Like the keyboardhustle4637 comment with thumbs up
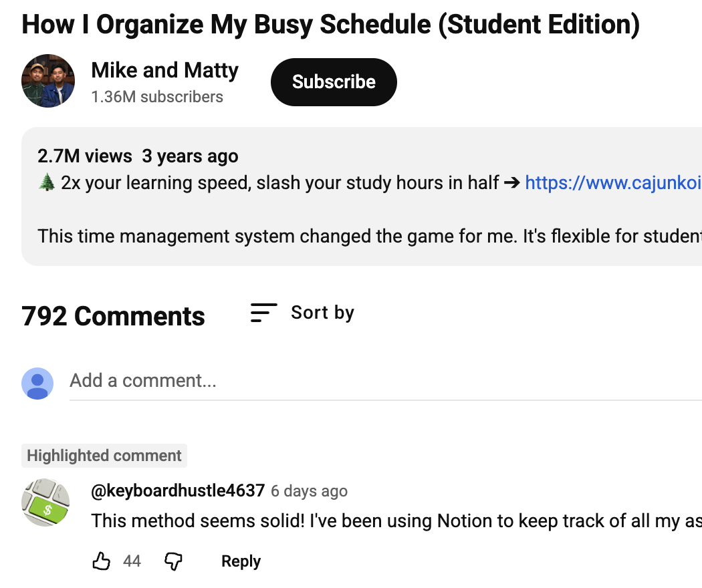Image resolution: width=702 pixels, height=588 pixels. 101,561
